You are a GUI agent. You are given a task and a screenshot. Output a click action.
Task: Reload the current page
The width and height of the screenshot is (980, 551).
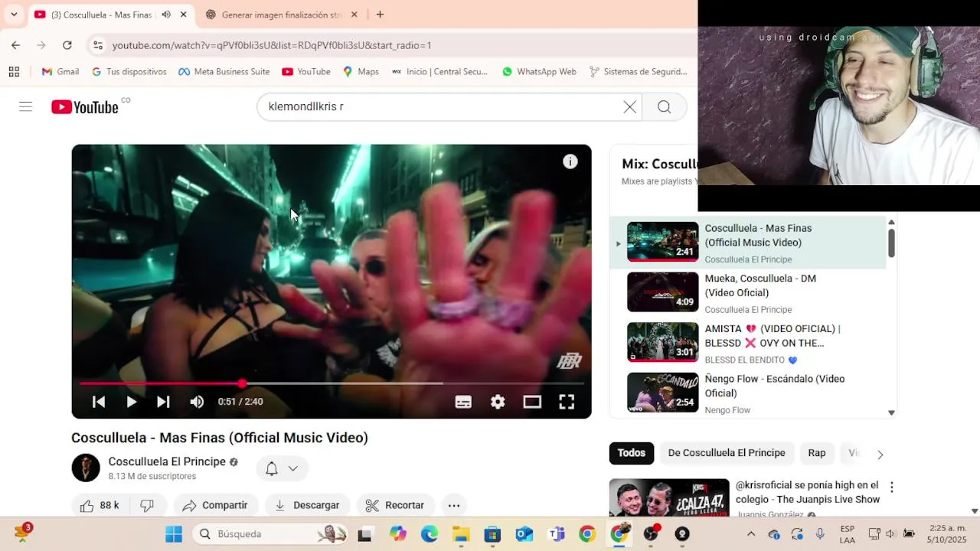click(x=67, y=45)
